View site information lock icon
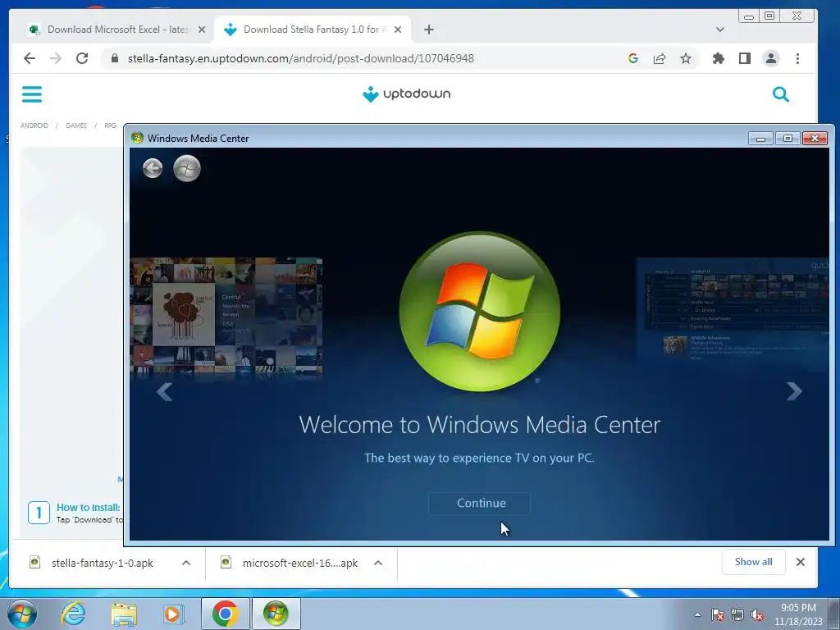Viewport: 840px width, 630px height. tap(115, 58)
